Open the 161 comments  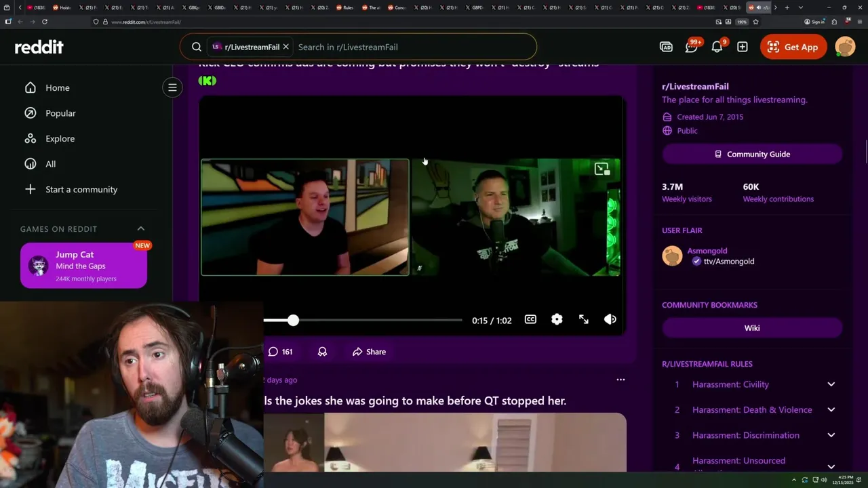[280, 352]
